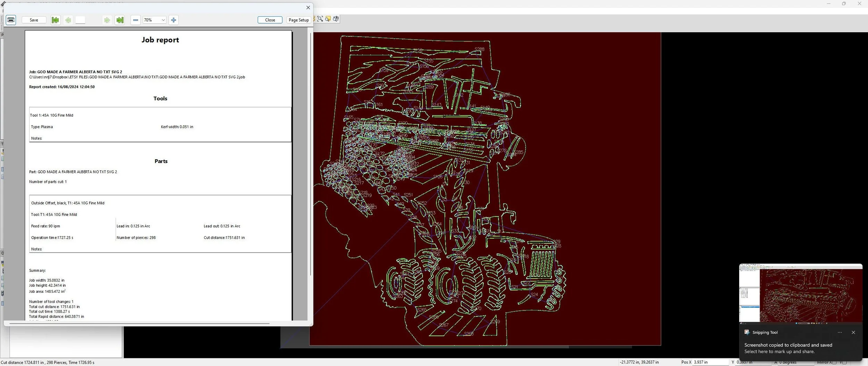The height and width of the screenshot is (366, 868).
Task: Click the page number input field
Action: (x=80, y=20)
